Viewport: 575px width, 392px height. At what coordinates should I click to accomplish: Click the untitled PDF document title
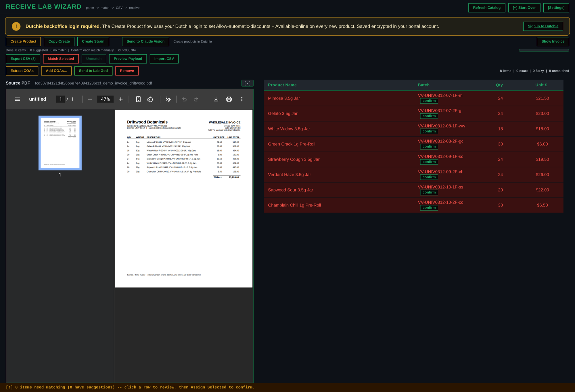tap(37, 99)
